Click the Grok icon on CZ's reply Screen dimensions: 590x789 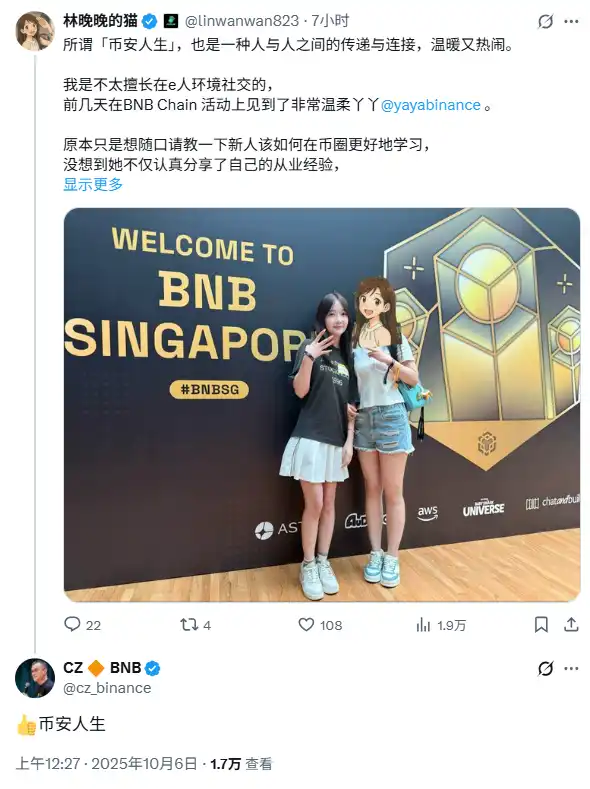click(545, 669)
